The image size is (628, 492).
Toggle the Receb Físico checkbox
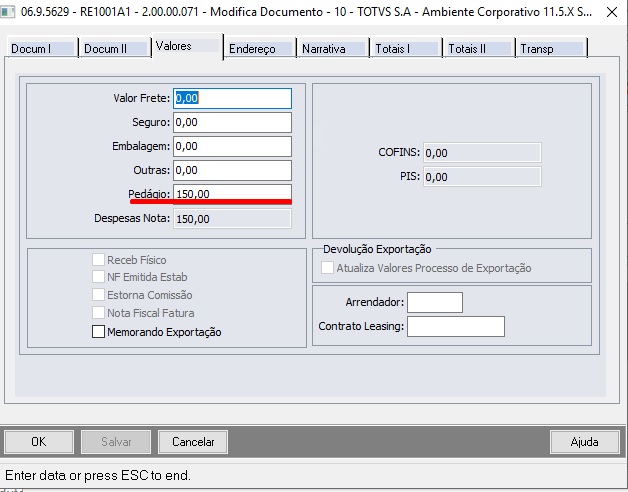point(99,260)
